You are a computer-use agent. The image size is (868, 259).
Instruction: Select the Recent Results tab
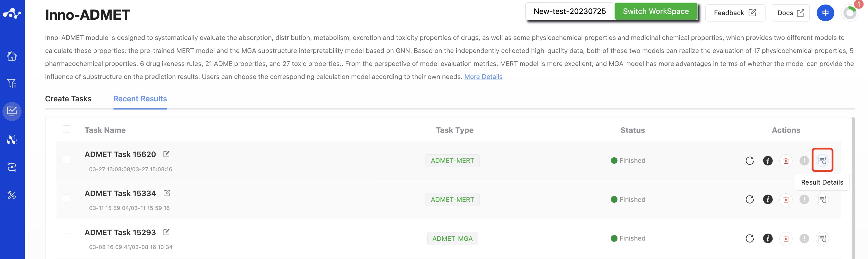click(140, 99)
